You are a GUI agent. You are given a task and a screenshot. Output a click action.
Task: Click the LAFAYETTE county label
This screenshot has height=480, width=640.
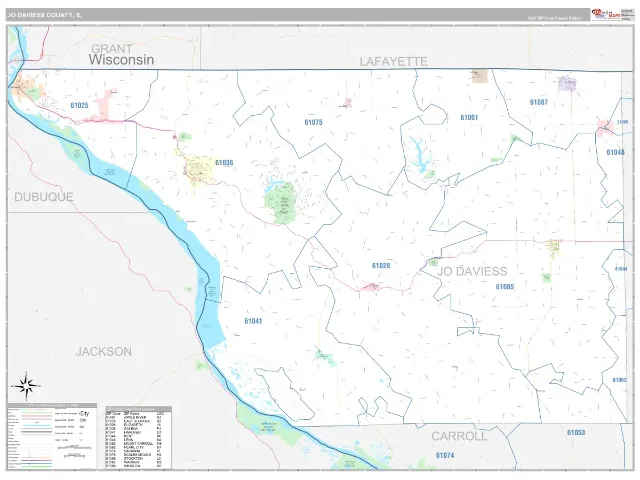[x=393, y=62]
